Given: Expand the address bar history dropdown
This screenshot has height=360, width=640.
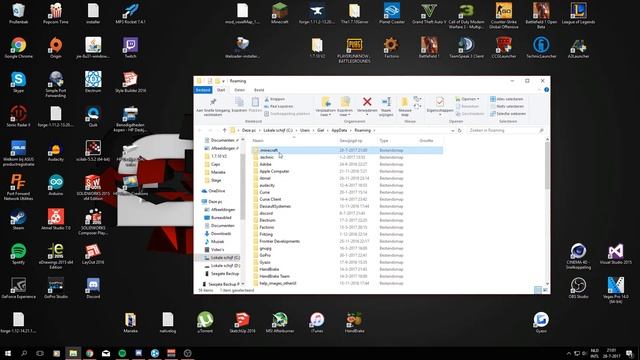Looking at the screenshot, I should (452, 131).
